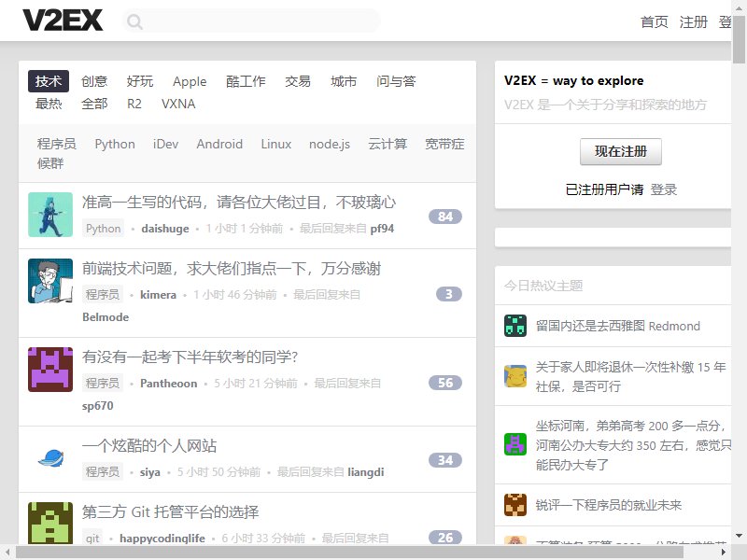The width and height of the screenshot is (747, 560).
Task: Open the Apple tab
Action: pyautogui.click(x=190, y=81)
